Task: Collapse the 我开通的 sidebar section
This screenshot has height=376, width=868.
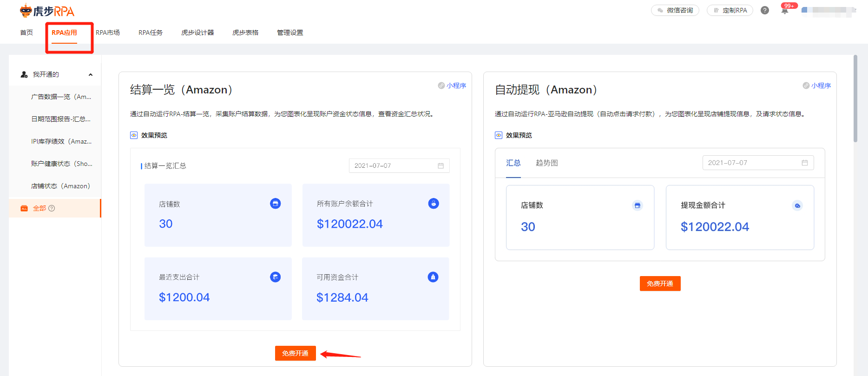Action: (x=91, y=75)
